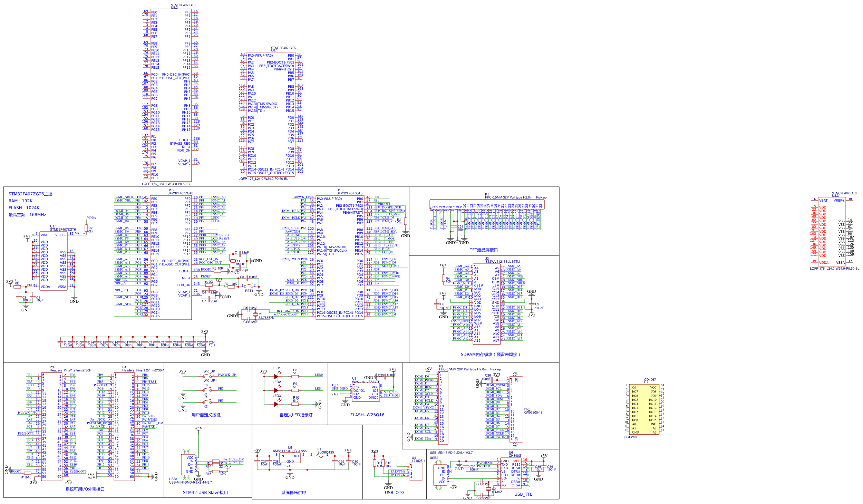Click the R8 510 resistor symbol
The height and width of the screenshot is (504, 863).
coord(295,376)
